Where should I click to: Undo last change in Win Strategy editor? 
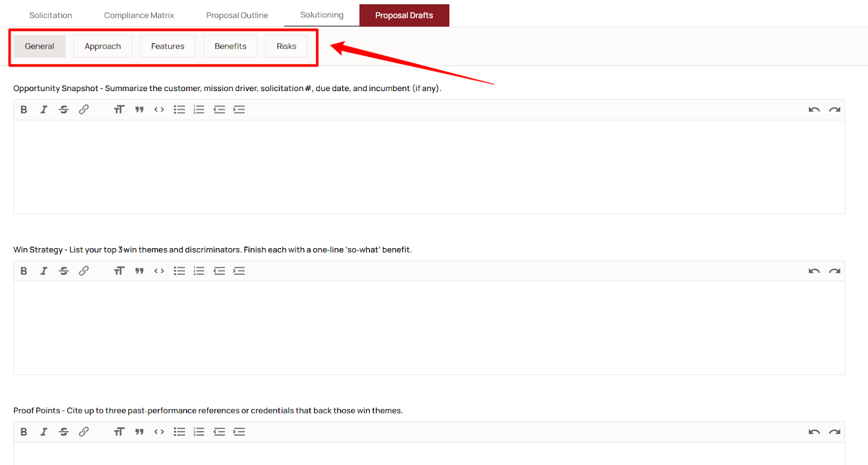(x=814, y=271)
